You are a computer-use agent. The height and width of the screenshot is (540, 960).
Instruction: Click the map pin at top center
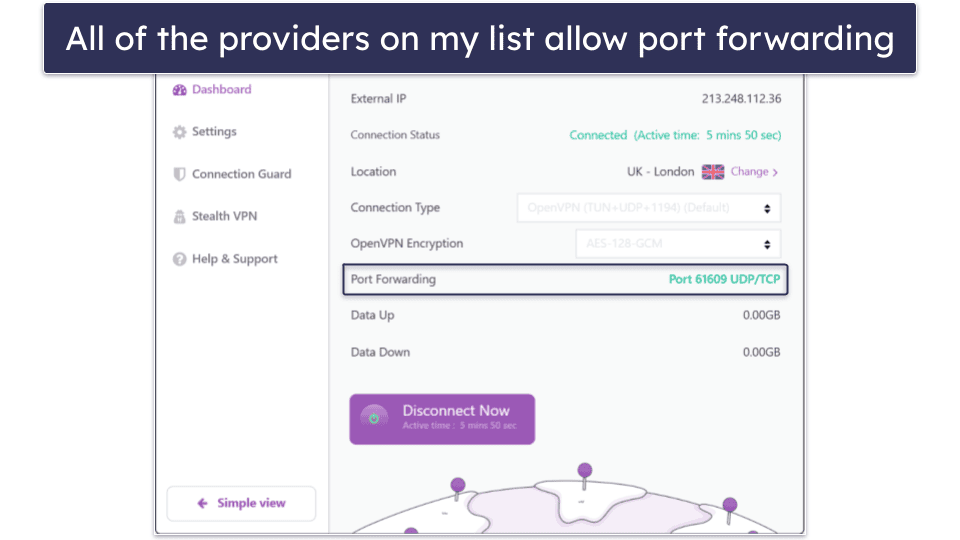(585, 470)
